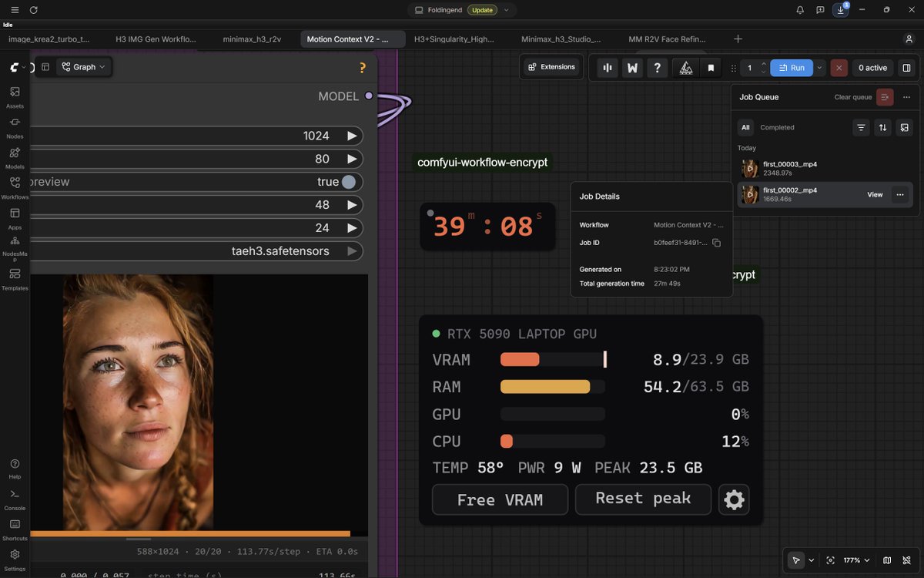Open GPU monitor gear settings
The width and height of the screenshot is (924, 578).
(734, 499)
